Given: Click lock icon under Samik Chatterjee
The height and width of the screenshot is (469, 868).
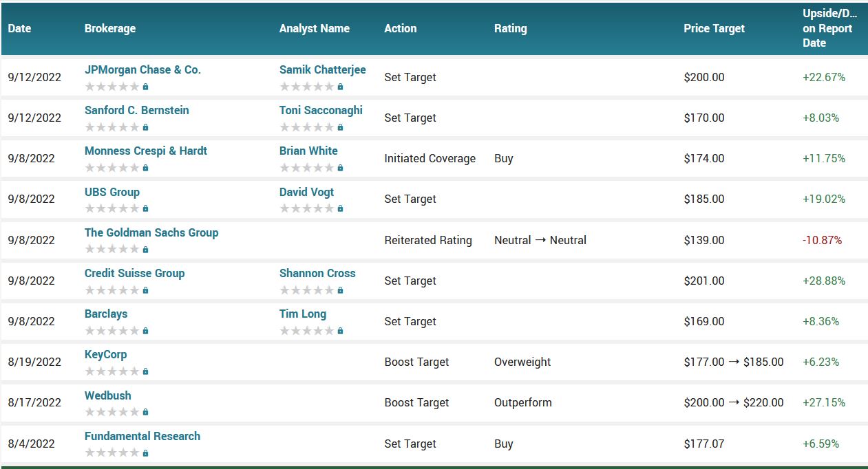Looking at the screenshot, I should tap(340, 87).
